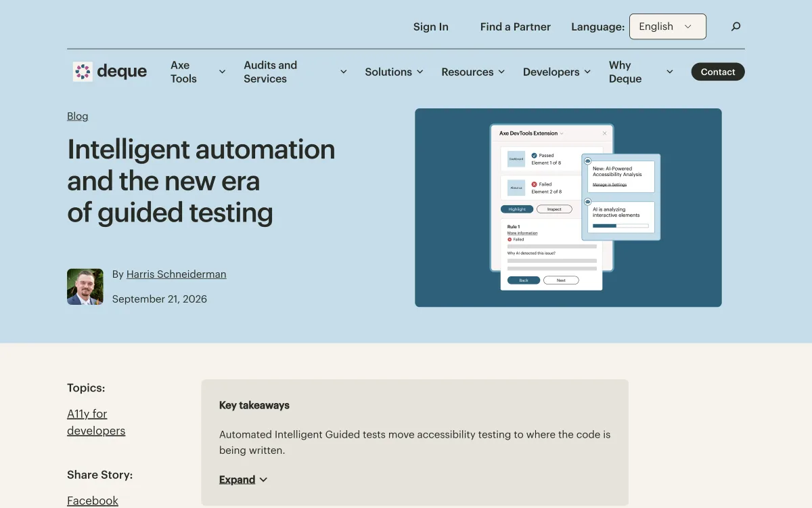
Task: Open the Language English dropdown
Action: point(667,26)
